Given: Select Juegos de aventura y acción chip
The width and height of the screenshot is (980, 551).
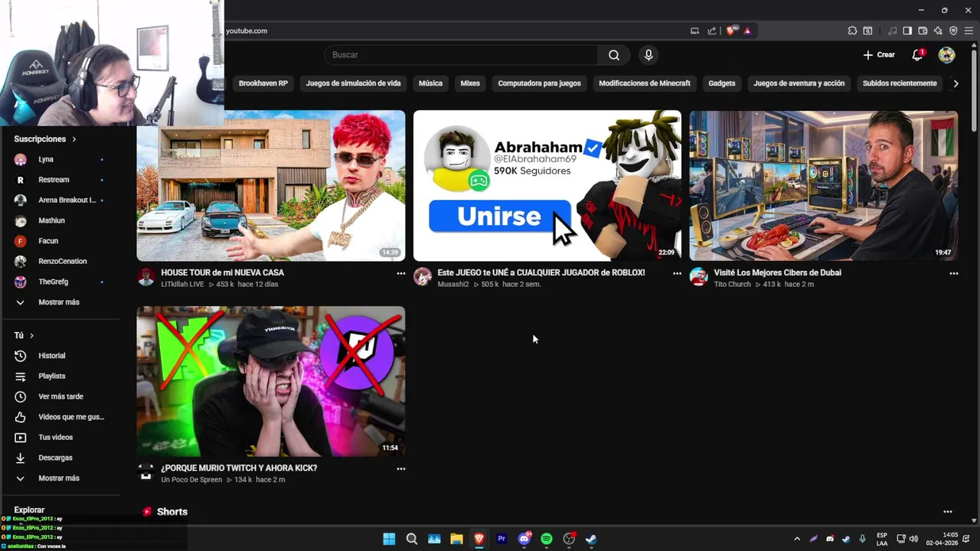Looking at the screenshot, I should click(799, 83).
